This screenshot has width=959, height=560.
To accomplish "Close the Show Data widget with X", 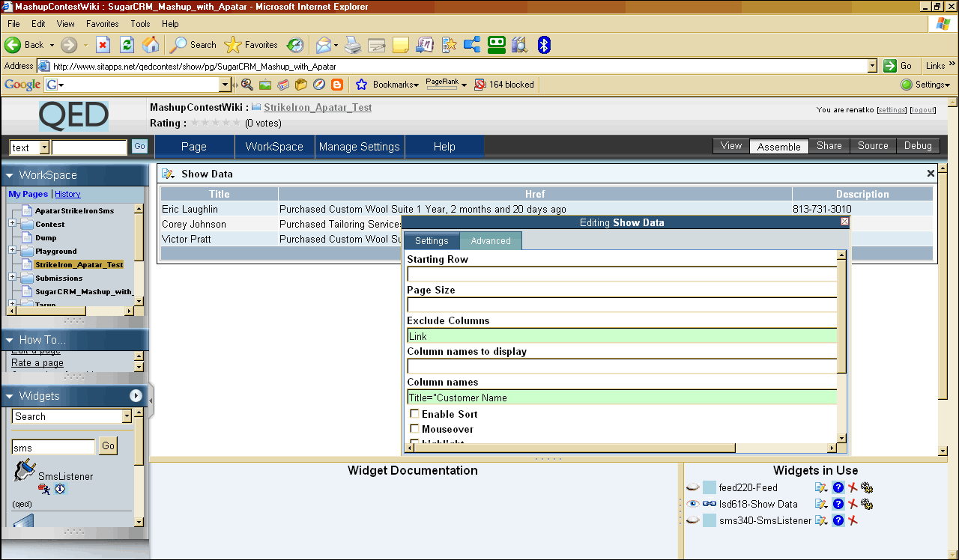I will click(931, 174).
